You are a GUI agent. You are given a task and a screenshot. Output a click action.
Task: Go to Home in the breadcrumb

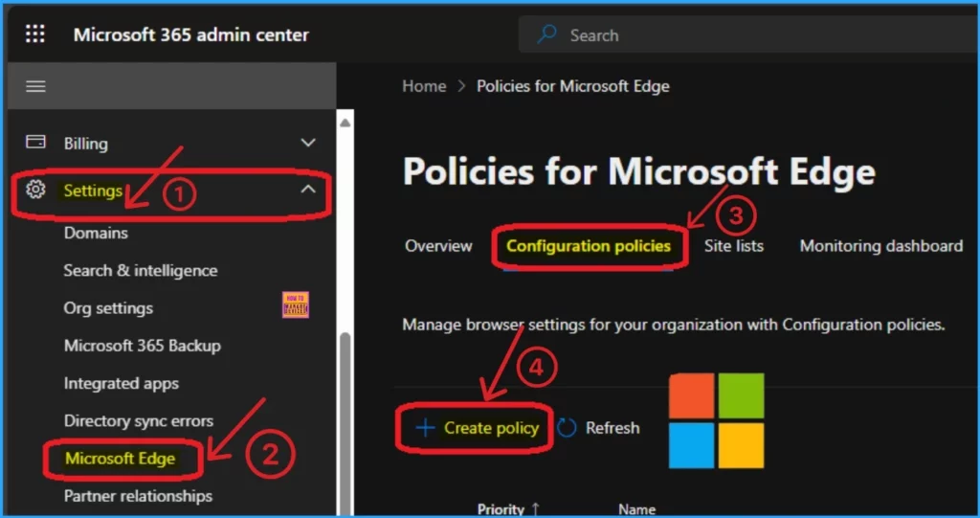tap(424, 86)
